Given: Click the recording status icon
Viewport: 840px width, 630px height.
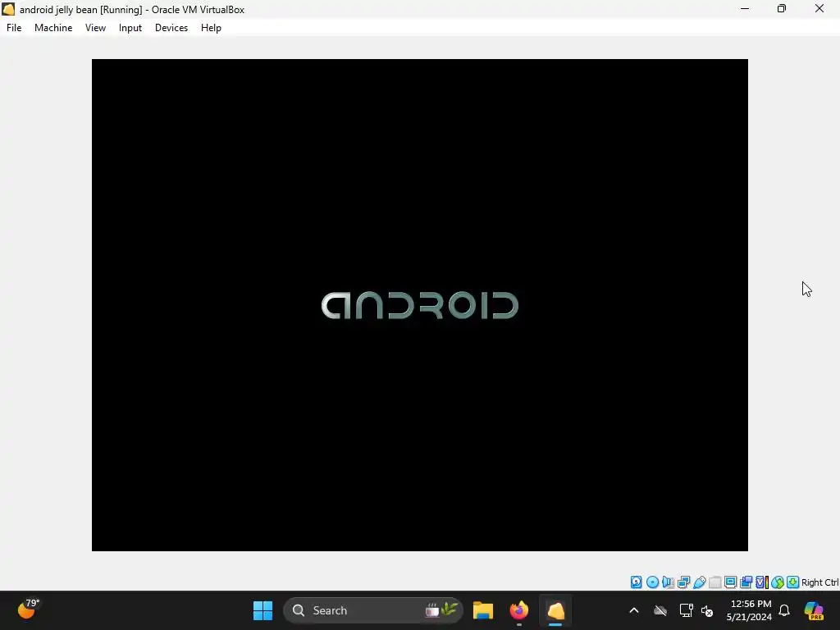Looking at the screenshot, I should (746, 582).
